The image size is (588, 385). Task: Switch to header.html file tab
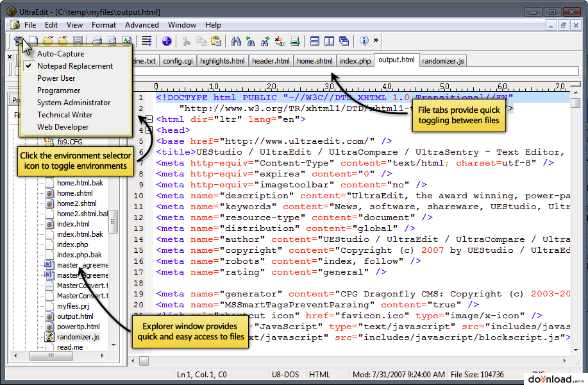[x=271, y=61]
